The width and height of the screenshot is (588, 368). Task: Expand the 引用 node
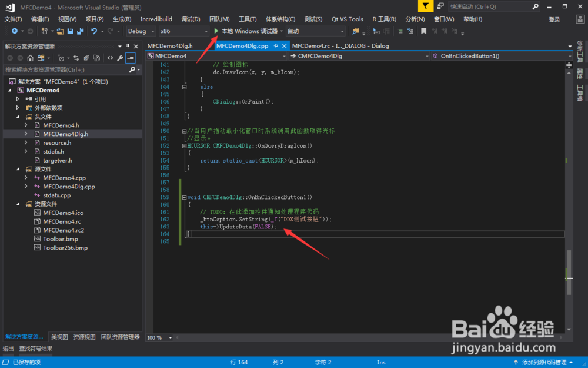click(x=18, y=99)
